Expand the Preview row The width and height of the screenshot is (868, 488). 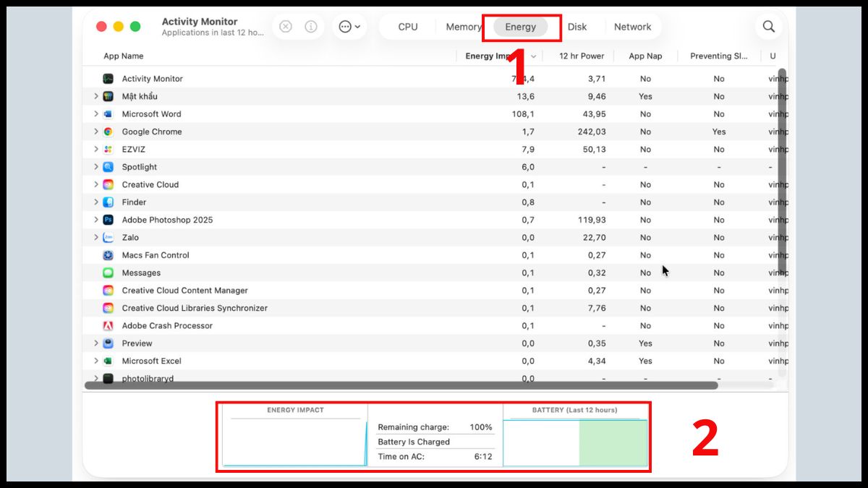click(x=95, y=343)
